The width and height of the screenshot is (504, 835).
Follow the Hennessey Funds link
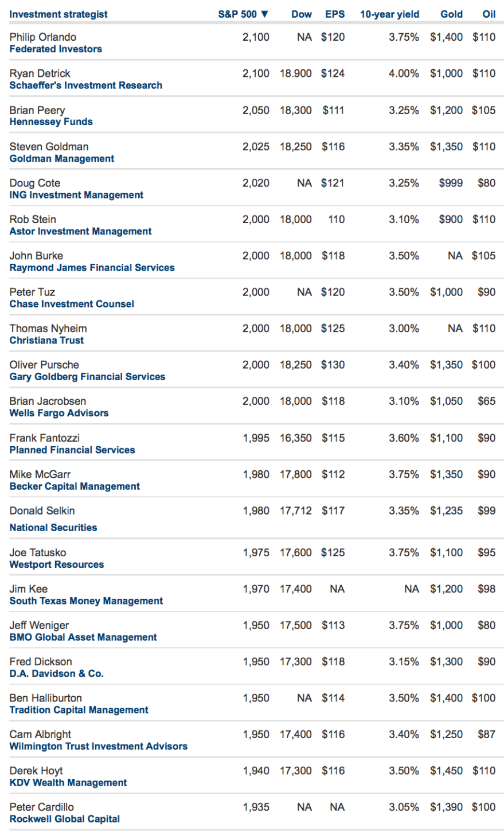[x=51, y=122]
